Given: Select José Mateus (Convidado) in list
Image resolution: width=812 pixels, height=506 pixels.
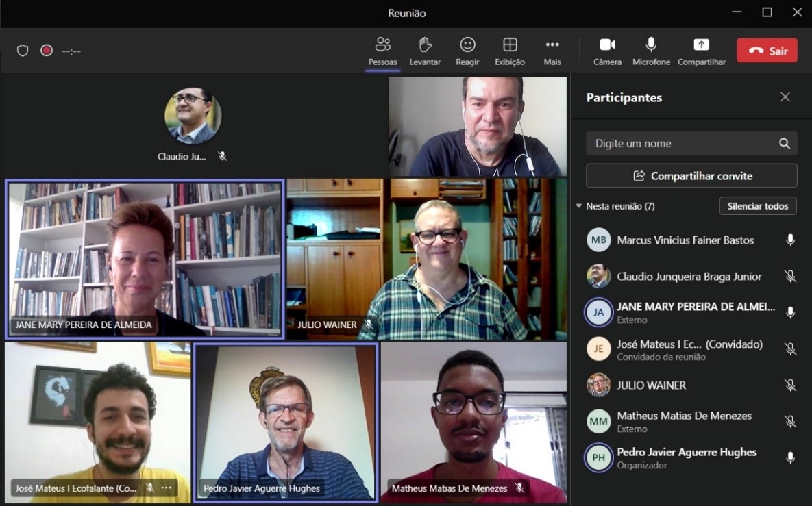Looking at the screenshot, I should coord(691,349).
